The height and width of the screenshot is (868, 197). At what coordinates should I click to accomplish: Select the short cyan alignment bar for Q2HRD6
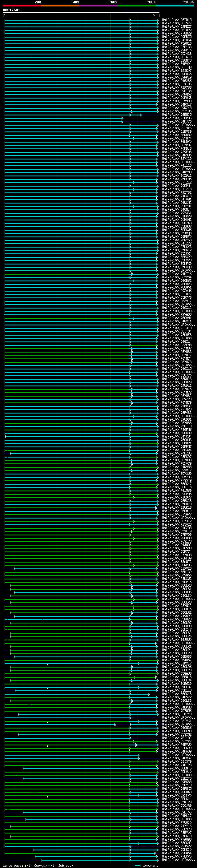coord(64,118)
